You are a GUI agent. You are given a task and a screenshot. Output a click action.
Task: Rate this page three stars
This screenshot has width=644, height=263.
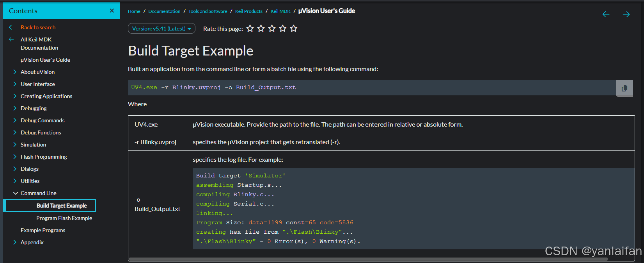coord(272,29)
